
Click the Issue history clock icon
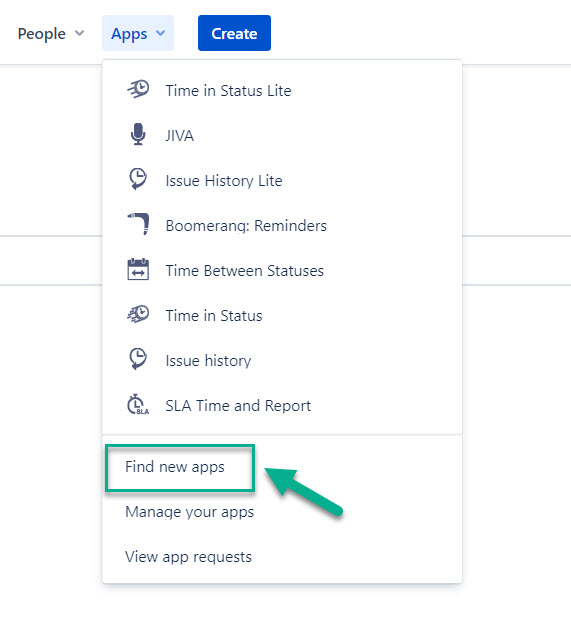pos(138,359)
